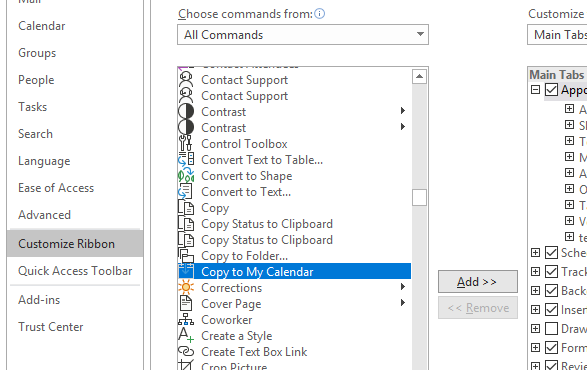Screen dimensions: 587x370
Task: Select the Convert Text to Table icon
Action: 186,160
